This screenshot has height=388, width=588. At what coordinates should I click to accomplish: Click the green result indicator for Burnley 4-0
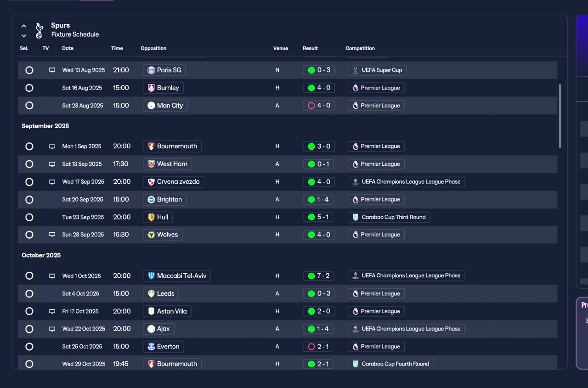311,88
